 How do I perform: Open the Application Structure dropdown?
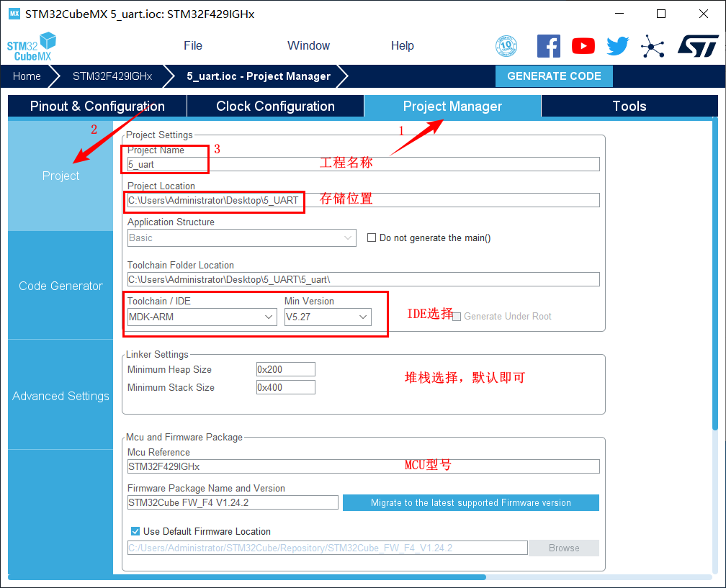pos(241,238)
